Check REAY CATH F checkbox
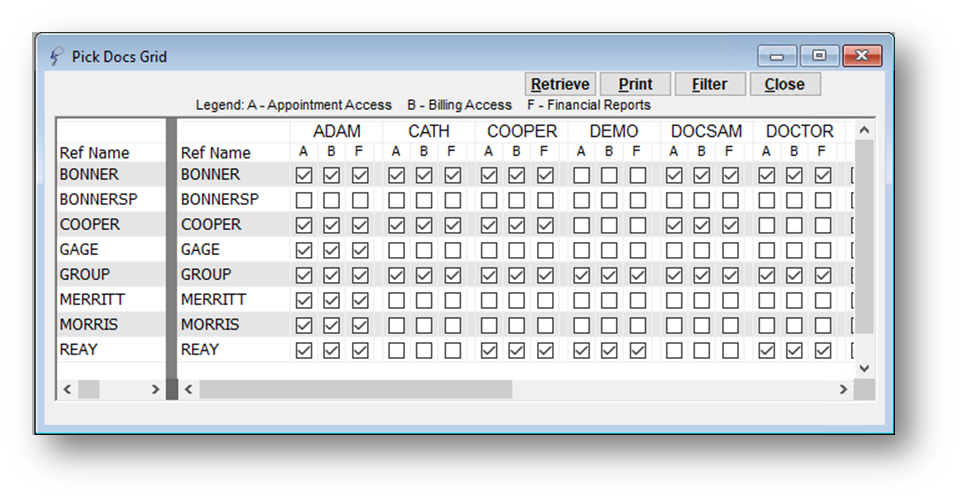Screen dimensions: 960x500 pyautogui.click(x=452, y=351)
